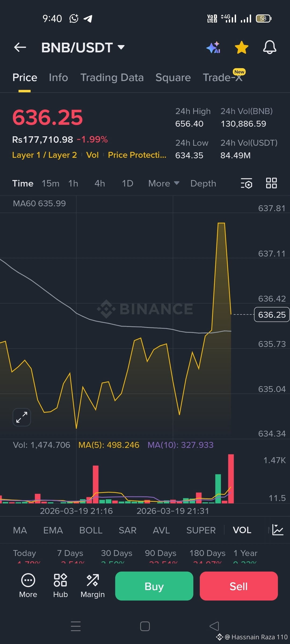Switch to the Trading Data tab
290x644 pixels.
[112, 78]
